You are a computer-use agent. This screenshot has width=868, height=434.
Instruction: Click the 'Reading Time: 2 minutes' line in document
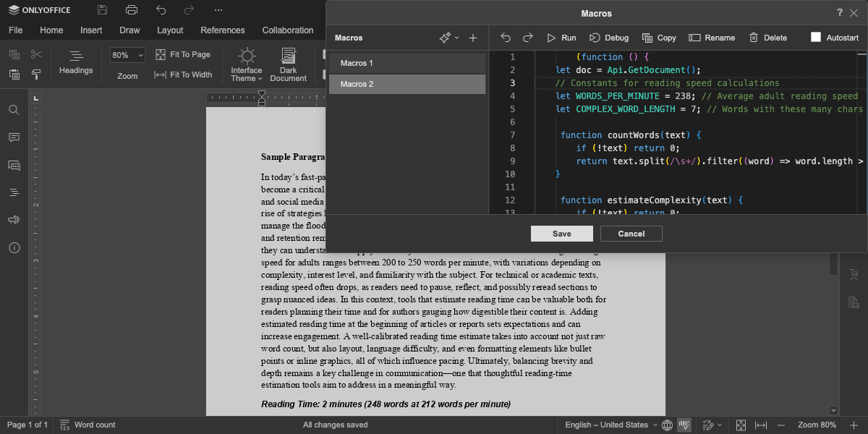coord(386,404)
